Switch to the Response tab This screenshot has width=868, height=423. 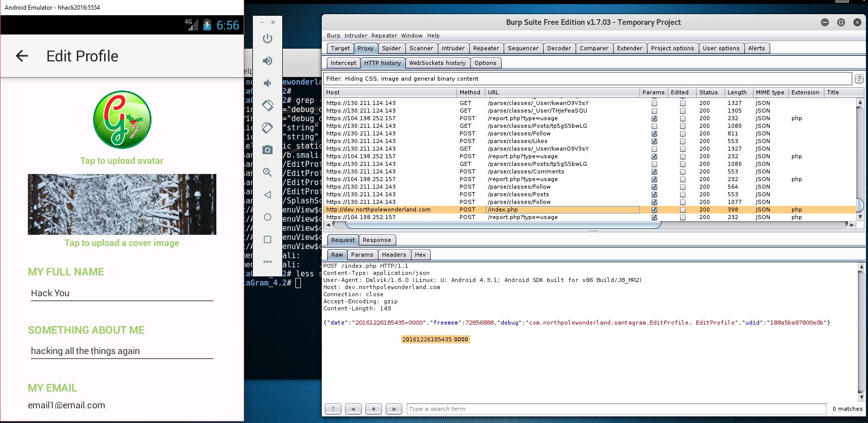pyautogui.click(x=376, y=240)
